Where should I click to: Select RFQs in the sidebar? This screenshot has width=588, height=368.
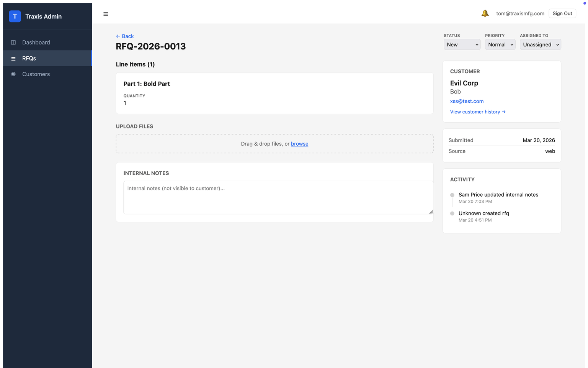pos(47,58)
